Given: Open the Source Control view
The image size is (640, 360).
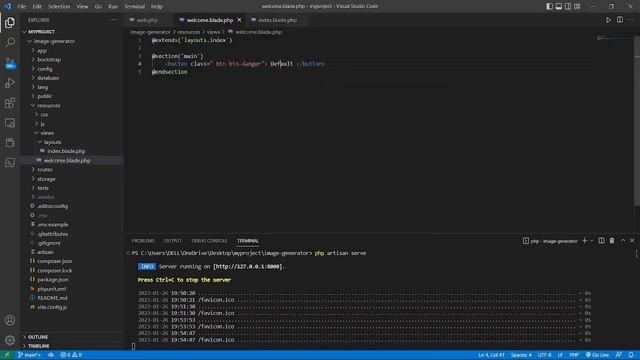Looking at the screenshot, I should pos(10,63).
